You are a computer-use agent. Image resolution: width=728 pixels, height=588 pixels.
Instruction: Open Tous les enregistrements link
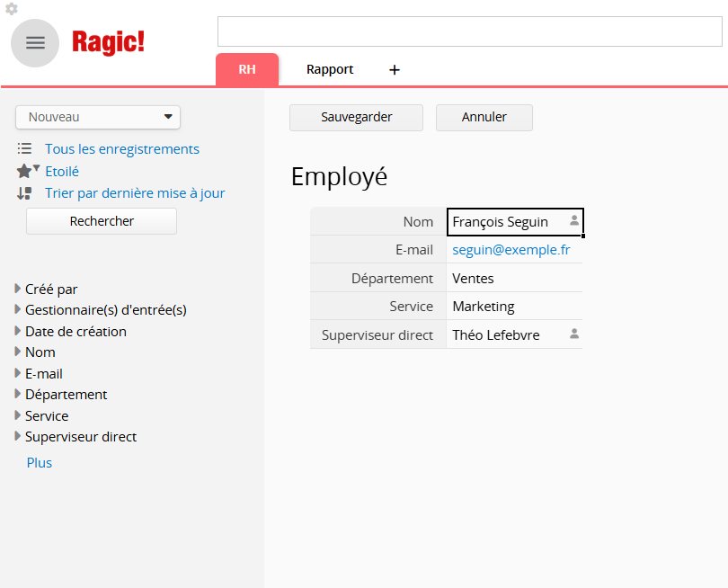(122, 149)
